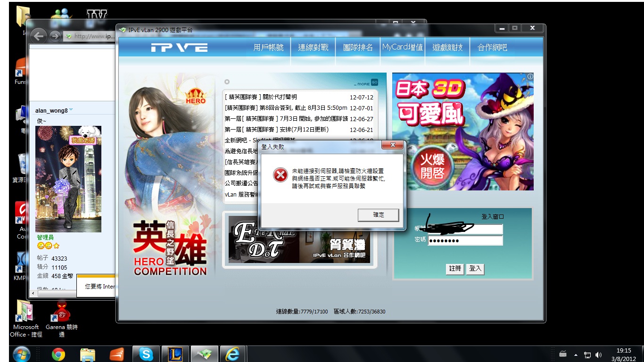The width and height of the screenshot is (644, 362).
Task: Open the GTA IV desktop icon
Action: [x=97, y=15]
